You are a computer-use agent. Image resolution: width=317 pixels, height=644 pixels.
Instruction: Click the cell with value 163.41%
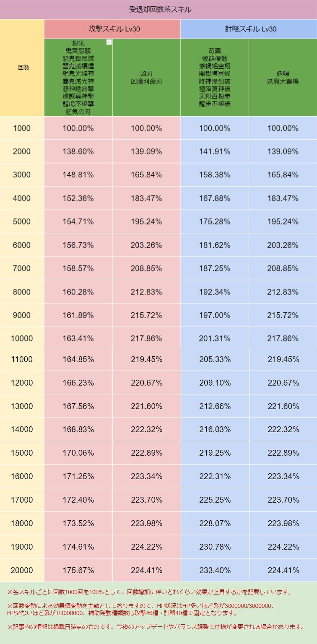[78, 339]
